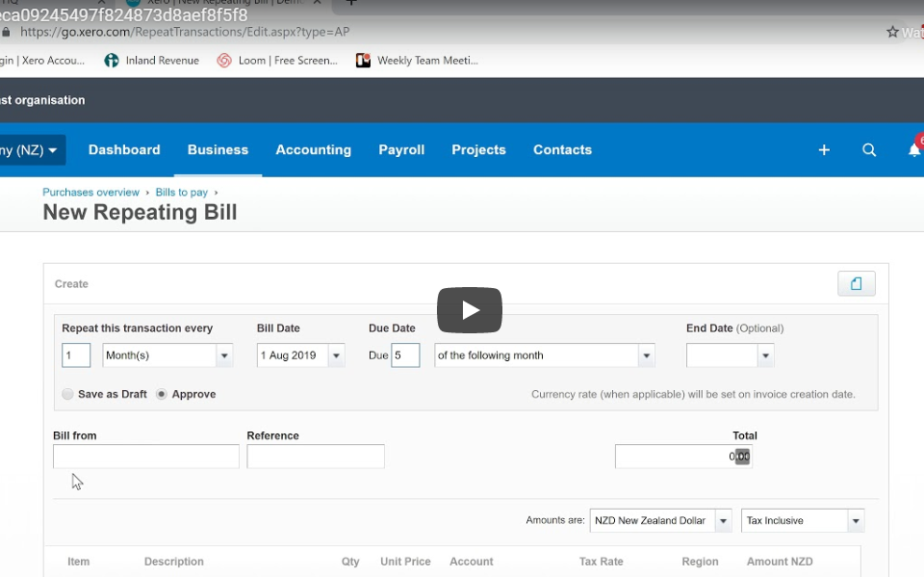Go to the Payroll menu
The width and height of the screenshot is (924, 577).
coord(401,150)
